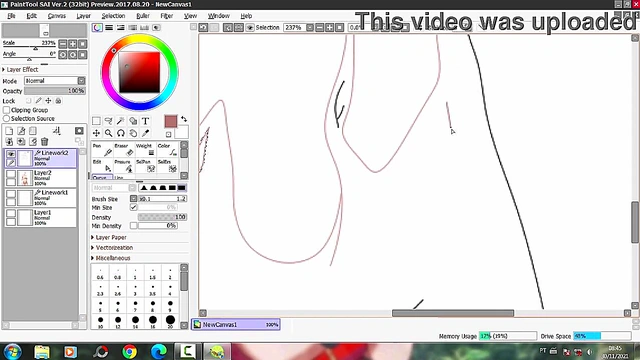Expand the Vectorization section
Screen dimensions: 640x360
(112, 247)
